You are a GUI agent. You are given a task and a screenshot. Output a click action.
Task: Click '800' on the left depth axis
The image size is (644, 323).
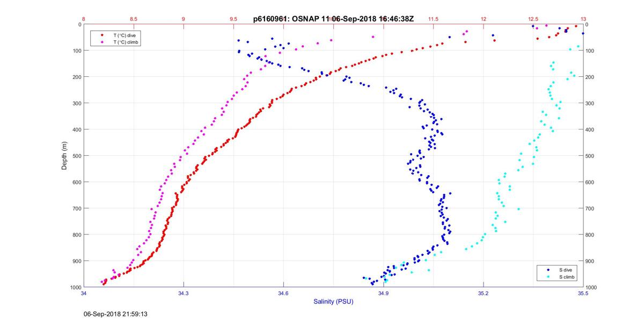click(76, 235)
